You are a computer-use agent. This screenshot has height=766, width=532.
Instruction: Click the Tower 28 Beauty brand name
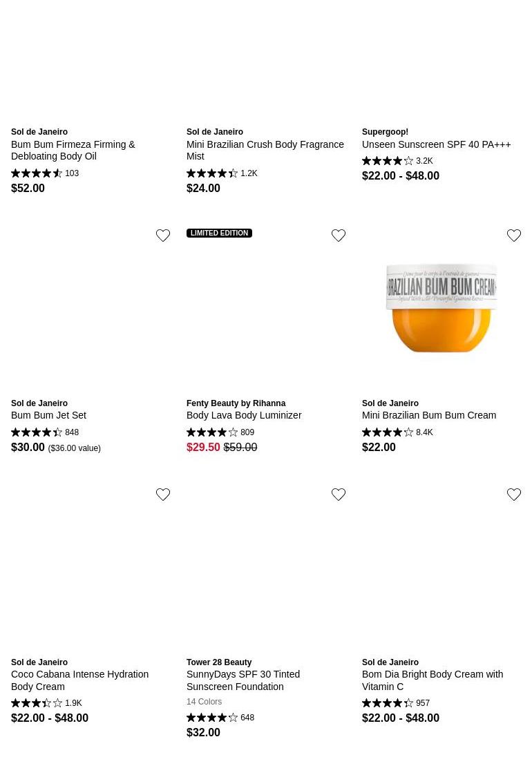[219, 662]
